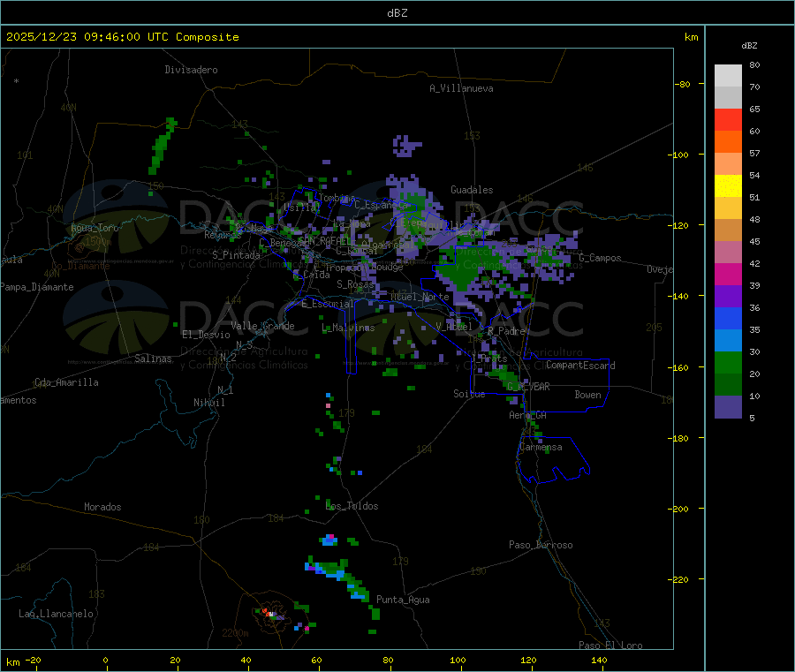Click the A_Villanueva map label
The image size is (795, 672).
[461, 88]
